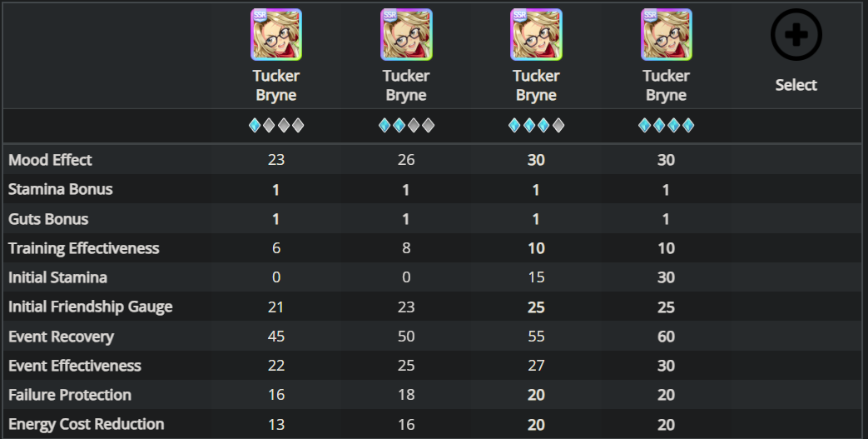Click the Select label under plus icon
Image resolution: width=868 pixels, height=439 pixels.
coord(796,85)
